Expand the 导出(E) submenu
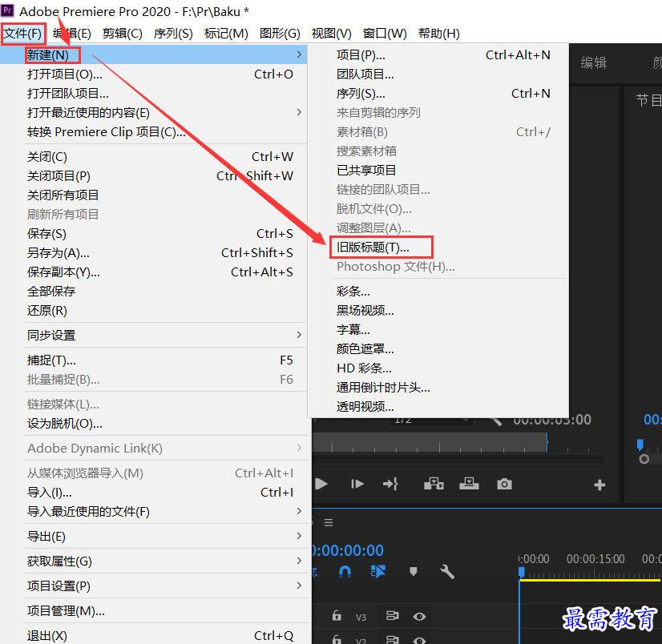The height and width of the screenshot is (644, 662). (299, 536)
